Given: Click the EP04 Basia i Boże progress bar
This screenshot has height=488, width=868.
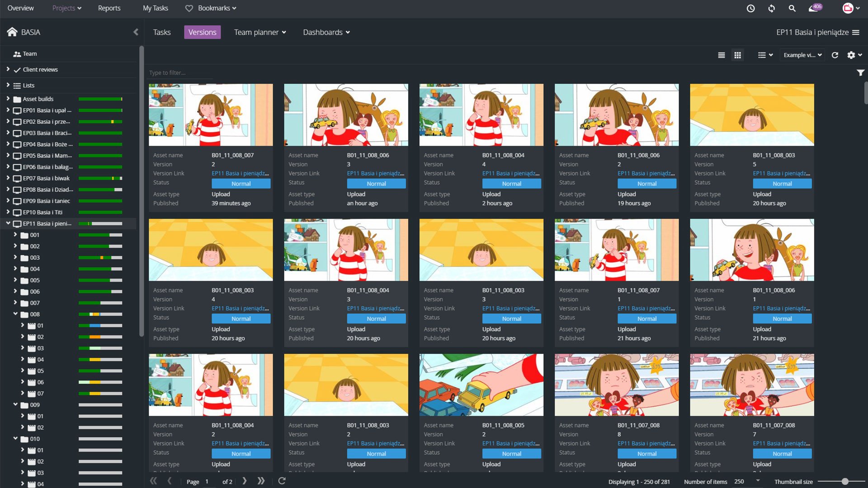Looking at the screenshot, I should (100, 145).
